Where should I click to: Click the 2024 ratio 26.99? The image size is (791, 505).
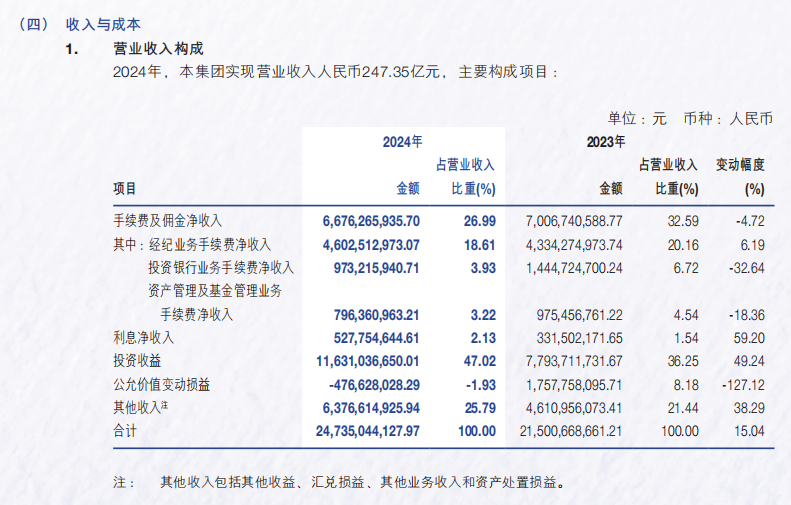[x=480, y=221]
